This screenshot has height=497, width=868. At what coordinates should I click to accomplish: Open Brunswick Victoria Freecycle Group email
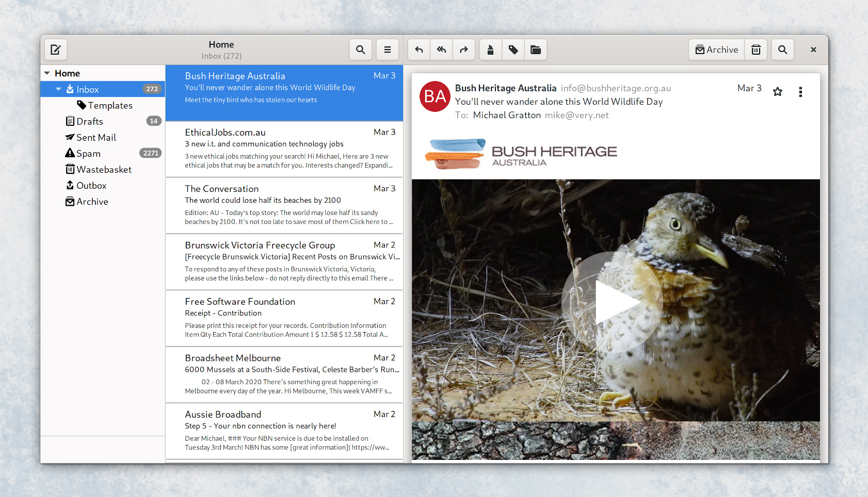point(284,262)
